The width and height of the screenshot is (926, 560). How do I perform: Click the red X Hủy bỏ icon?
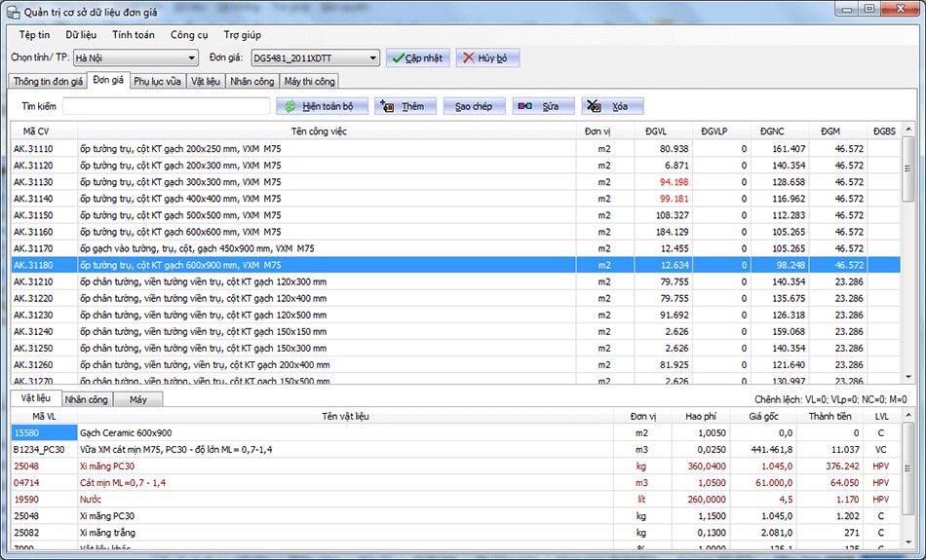pyautogui.click(x=468, y=58)
